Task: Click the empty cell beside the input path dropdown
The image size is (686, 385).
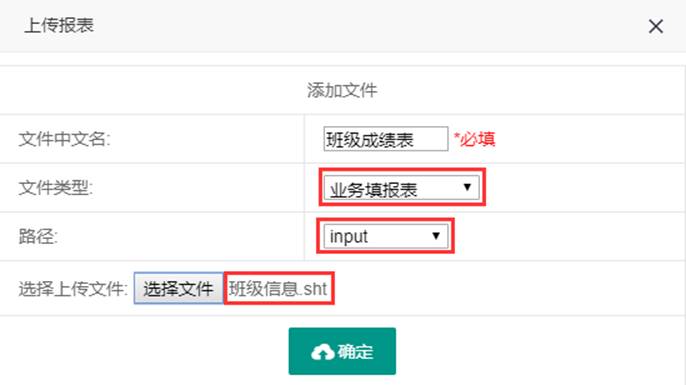Action: tap(569, 237)
